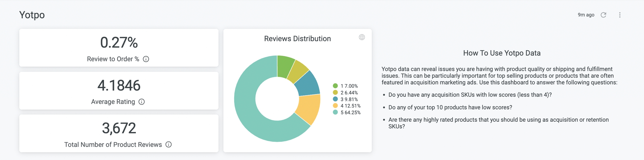This screenshot has width=644, height=160.
Task: Click info icon next to Review to Order %
Action: pyautogui.click(x=146, y=59)
